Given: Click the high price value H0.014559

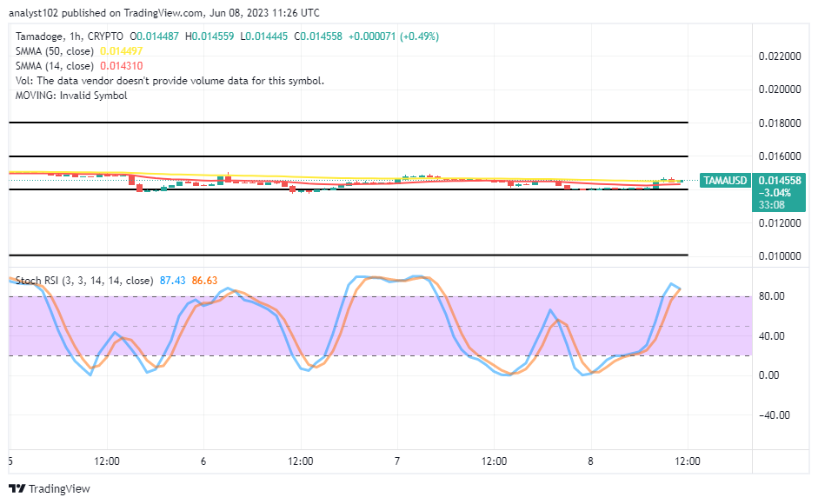Looking at the screenshot, I should [x=209, y=36].
